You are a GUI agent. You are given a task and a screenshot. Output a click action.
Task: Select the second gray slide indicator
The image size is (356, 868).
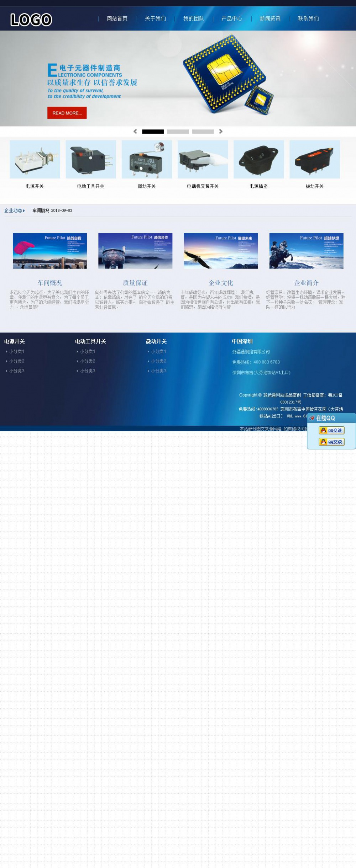coord(178,132)
